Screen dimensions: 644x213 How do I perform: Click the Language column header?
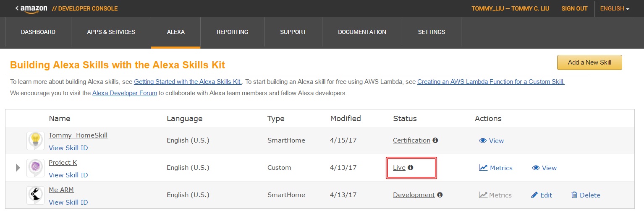pos(185,119)
